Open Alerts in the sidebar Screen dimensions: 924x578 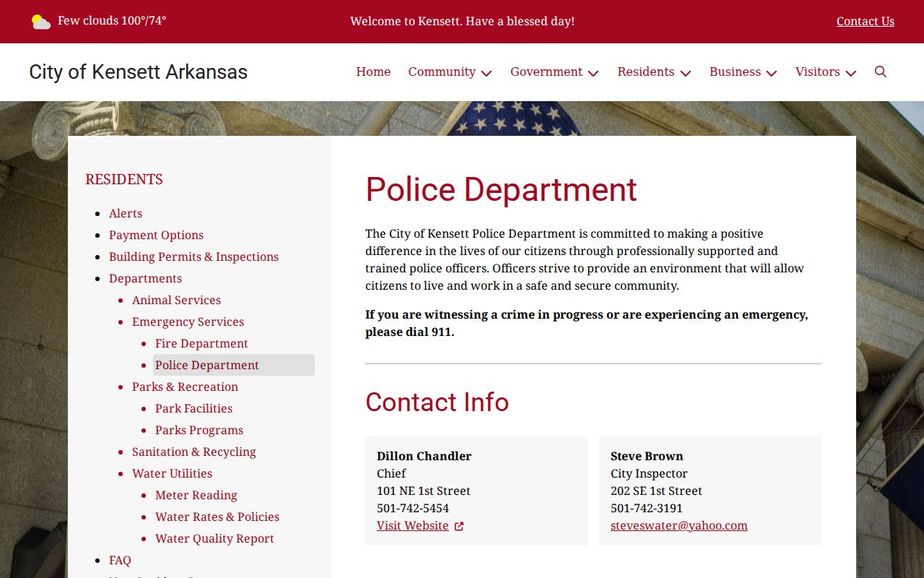coord(126,213)
